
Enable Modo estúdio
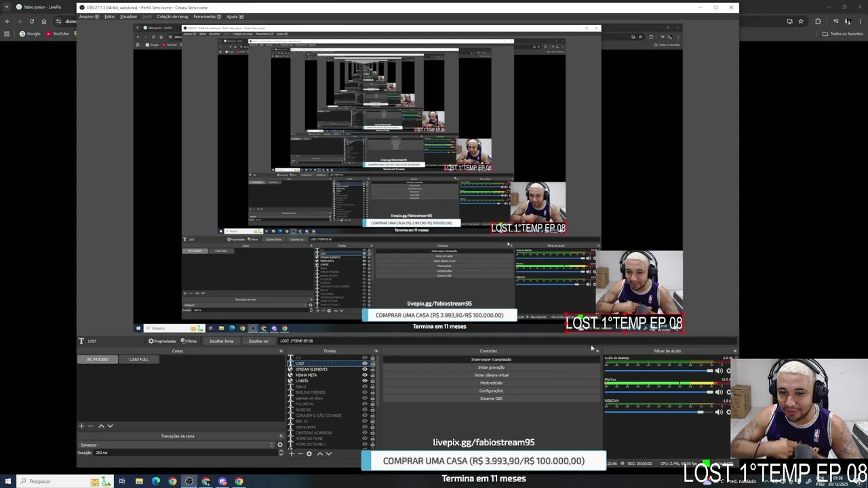point(491,383)
